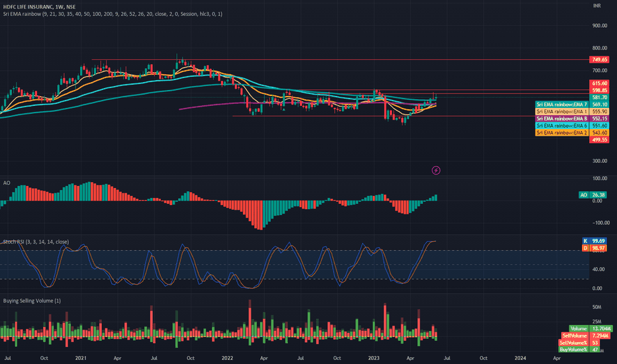Select the EMA 2 label 543.60
The image size is (617, 364).
tap(572, 133)
